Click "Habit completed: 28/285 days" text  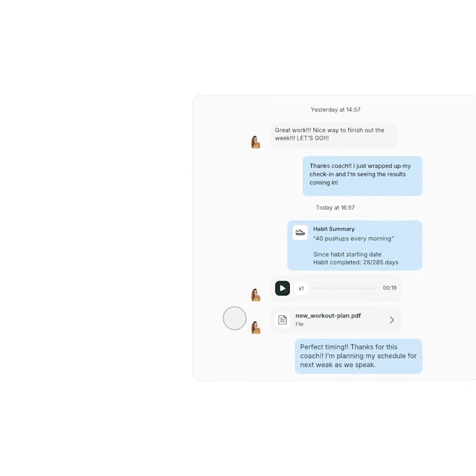click(x=355, y=262)
